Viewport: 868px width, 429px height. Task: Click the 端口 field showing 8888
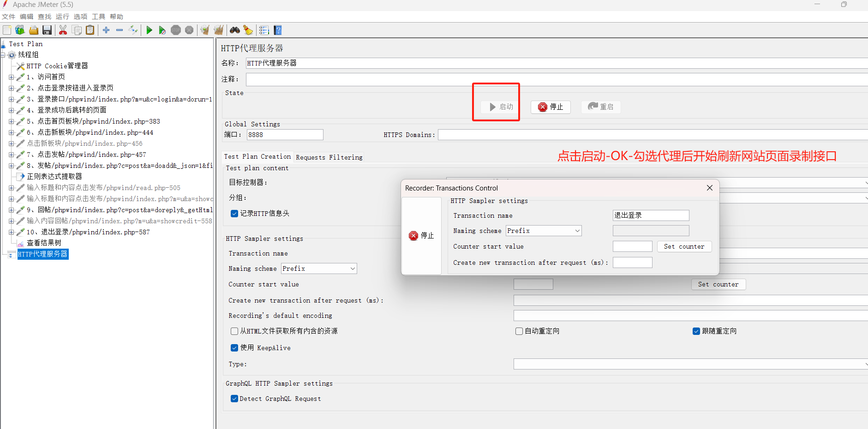[x=285, y=135]
